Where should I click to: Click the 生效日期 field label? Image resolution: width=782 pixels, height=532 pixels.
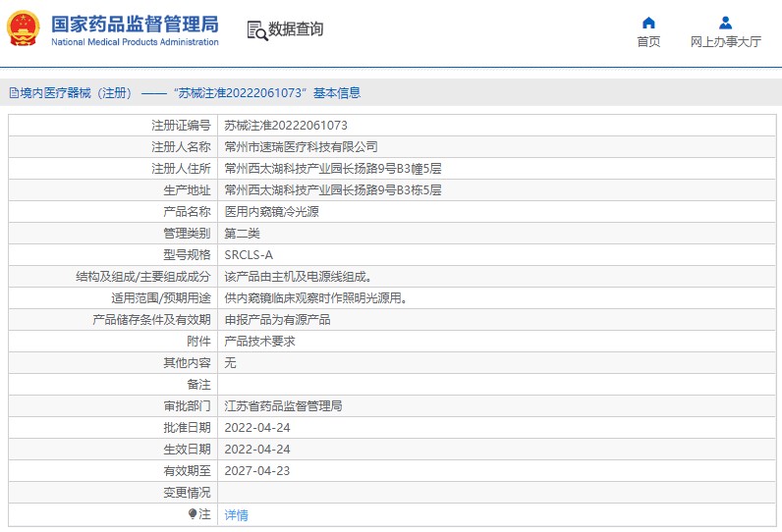187,450
